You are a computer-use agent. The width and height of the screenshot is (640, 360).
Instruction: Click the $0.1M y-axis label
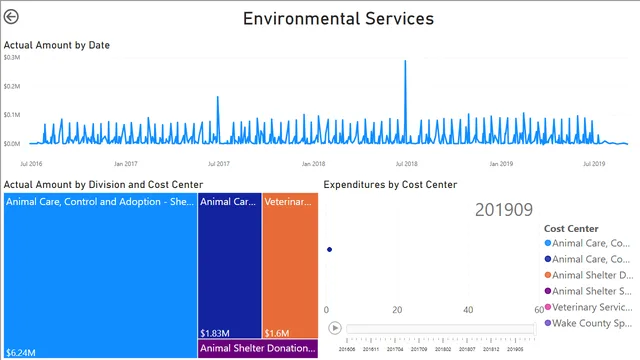[12, 115]
